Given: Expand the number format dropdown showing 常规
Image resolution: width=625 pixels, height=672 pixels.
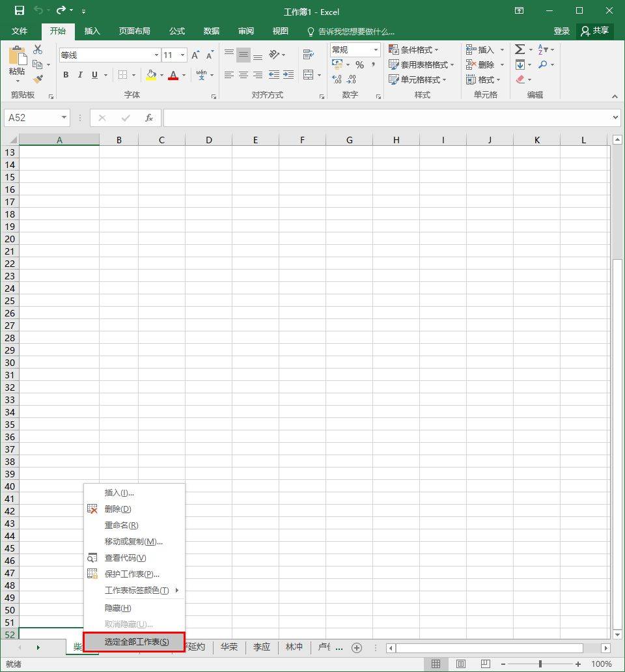Looking at the screenshot, I should pos(376,49).
